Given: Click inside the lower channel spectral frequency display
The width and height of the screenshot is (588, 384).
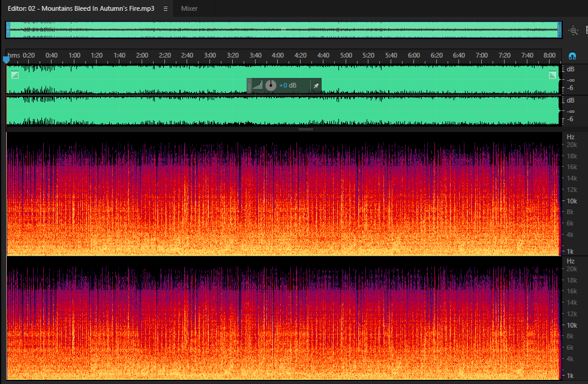Looking at the screenshot, I should (283, 318).
